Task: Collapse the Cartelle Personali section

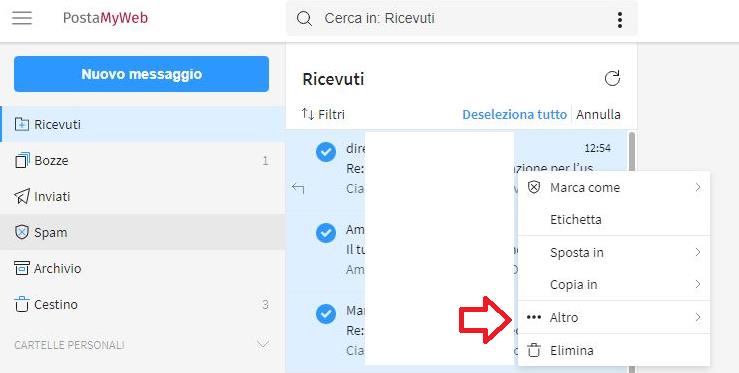Action: point(263,344)
